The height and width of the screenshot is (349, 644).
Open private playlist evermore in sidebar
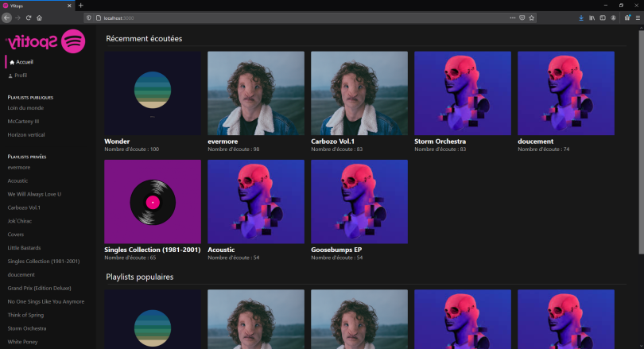(19, 168)
